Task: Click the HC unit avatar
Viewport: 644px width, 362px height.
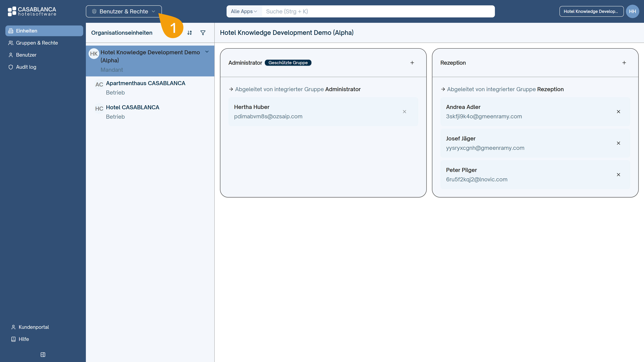Action: 99,109
